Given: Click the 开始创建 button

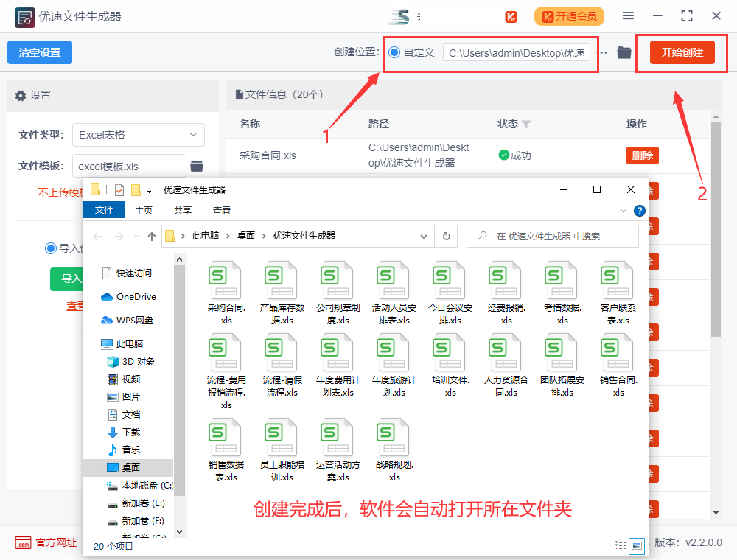Looking at the screenshot, I should coord(682,52).
